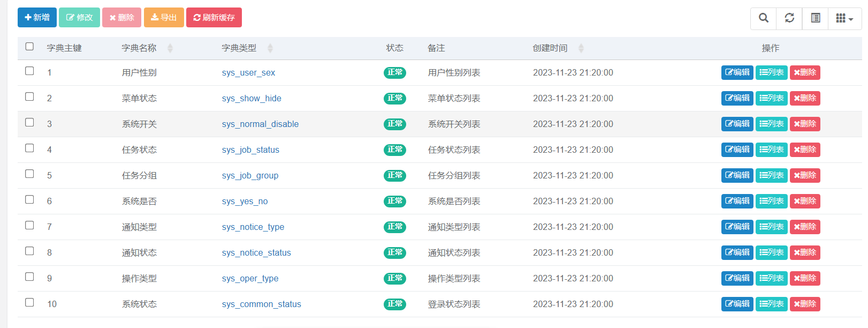Open list for 系统开关 row
Image resolution: width=868 pixels, height=328 pixels.
coord(771,124)
